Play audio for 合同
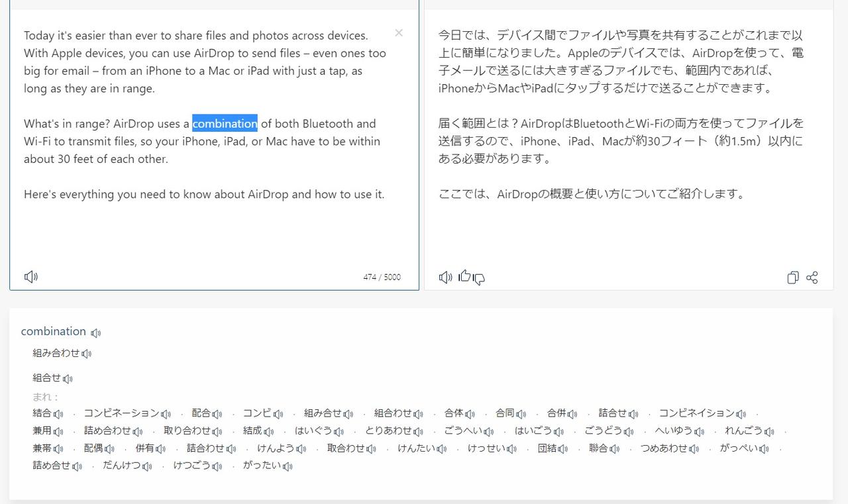This screenshot has height=504, width=848. [521, 414]
